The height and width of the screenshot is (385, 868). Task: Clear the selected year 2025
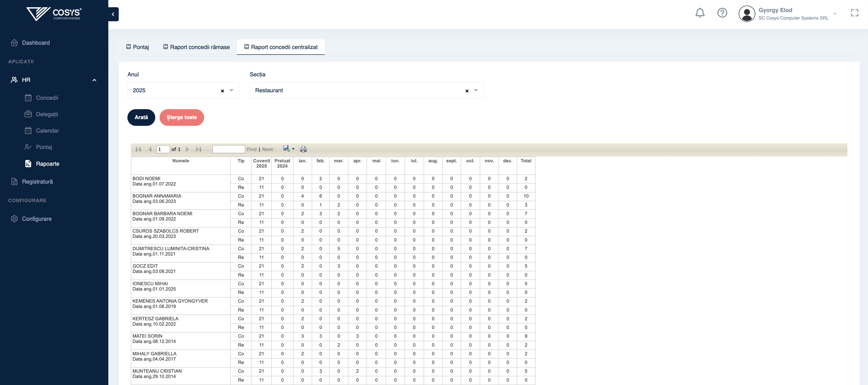(222, 91)
